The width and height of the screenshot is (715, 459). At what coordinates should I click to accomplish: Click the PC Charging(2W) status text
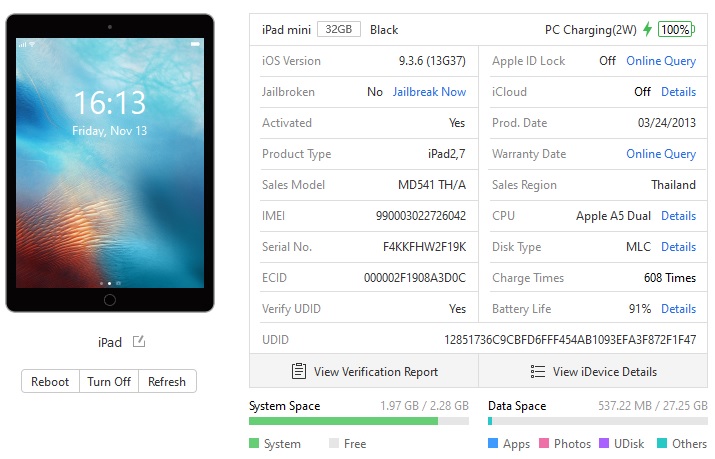591,30
